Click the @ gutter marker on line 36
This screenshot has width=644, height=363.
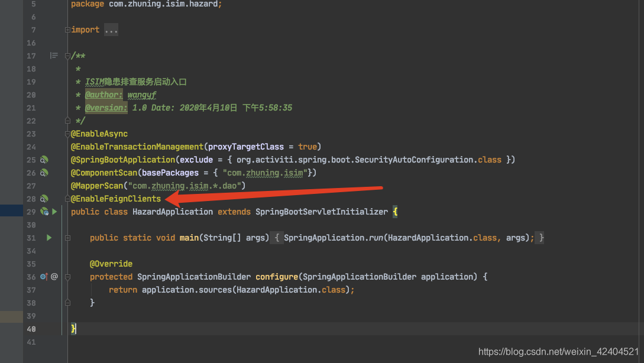pos(54,277)
